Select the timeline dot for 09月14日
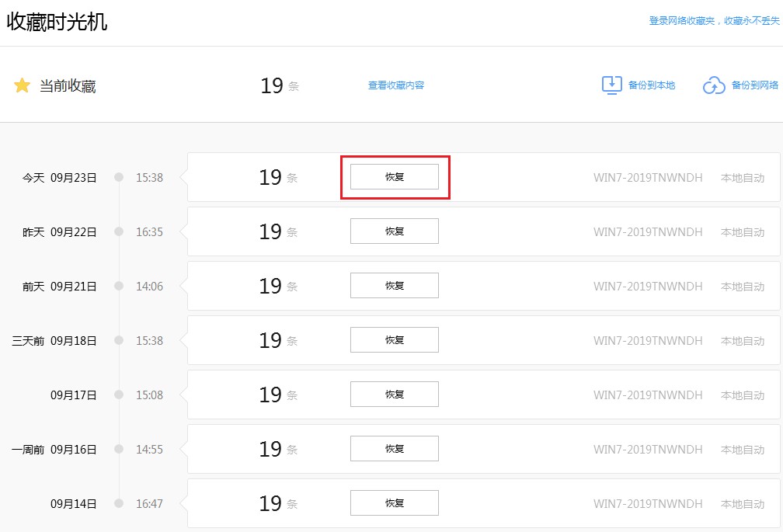783x532 pixels. (119, 503)
